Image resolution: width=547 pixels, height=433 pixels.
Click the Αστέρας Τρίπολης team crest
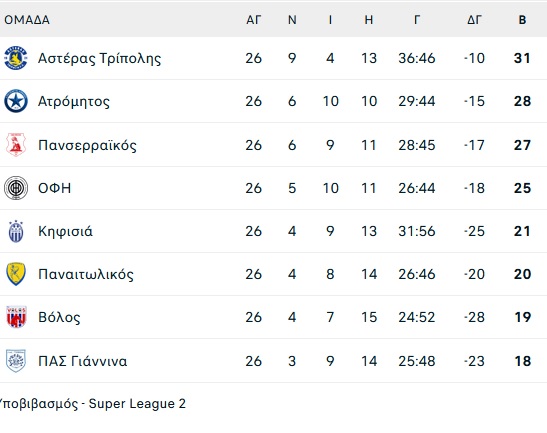coord(16,58)
